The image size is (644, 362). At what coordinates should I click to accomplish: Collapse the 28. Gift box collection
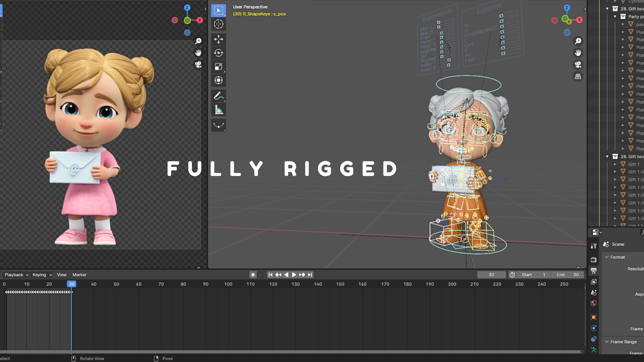(607, 156)
